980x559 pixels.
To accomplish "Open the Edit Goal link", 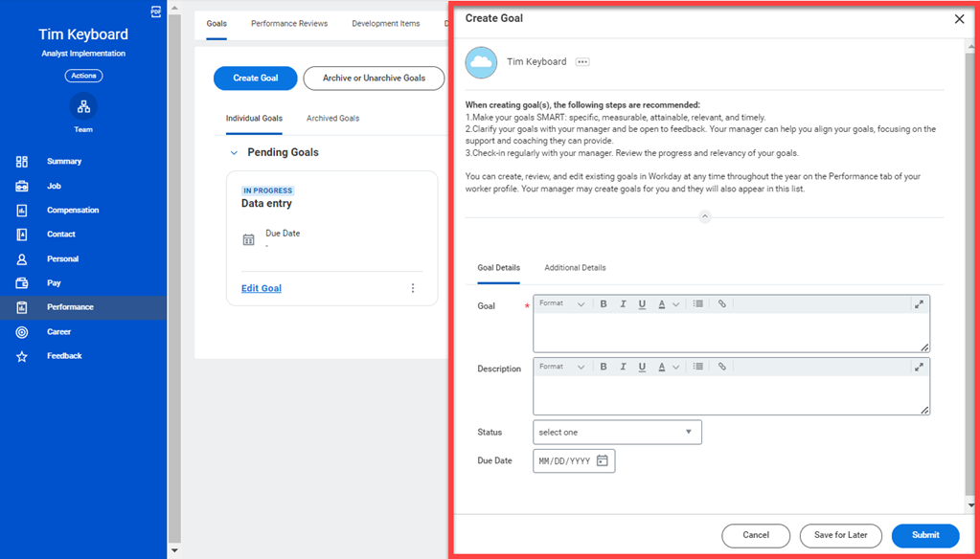I will tap(262, 288).
